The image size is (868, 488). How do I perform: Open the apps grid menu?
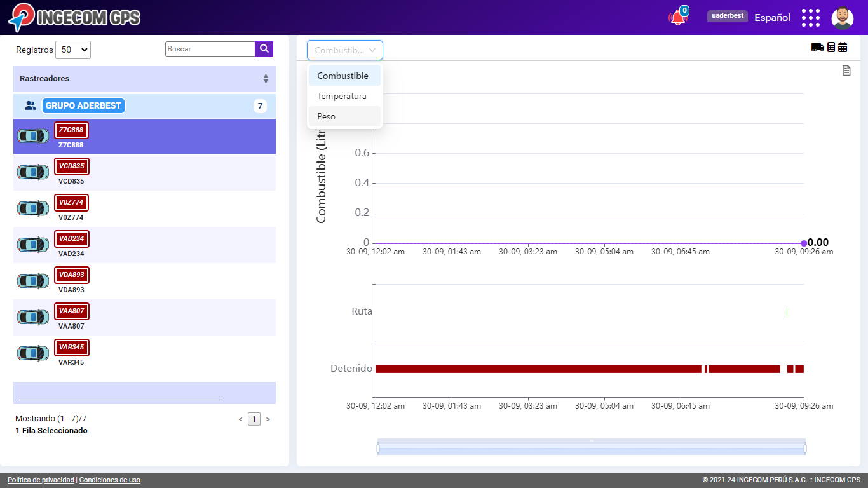point(810,18)
